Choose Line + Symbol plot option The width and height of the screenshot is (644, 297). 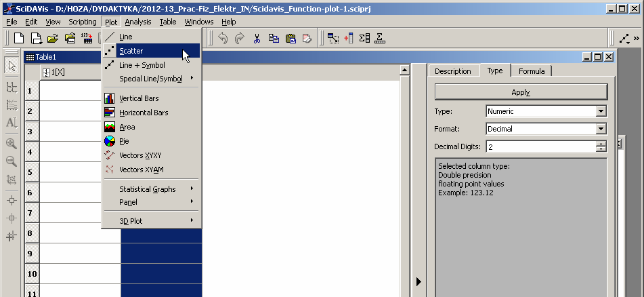(x=152, y=65)
